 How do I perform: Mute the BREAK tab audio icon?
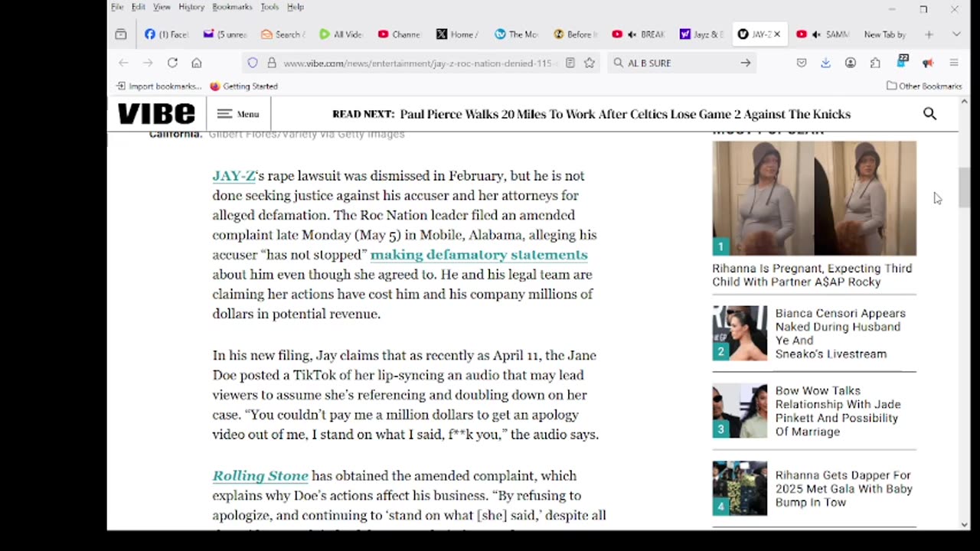tap(632, 34)
